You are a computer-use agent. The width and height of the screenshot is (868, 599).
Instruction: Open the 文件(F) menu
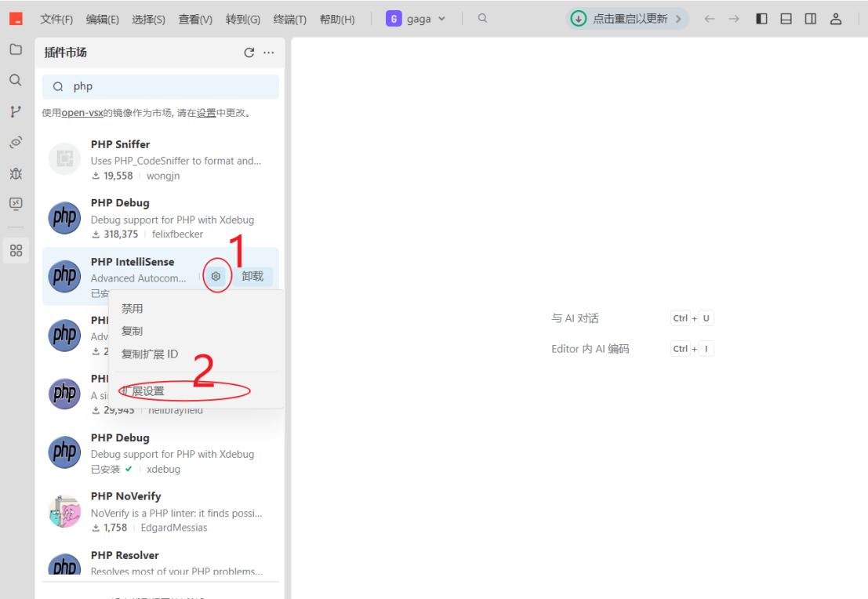(56, 20)
